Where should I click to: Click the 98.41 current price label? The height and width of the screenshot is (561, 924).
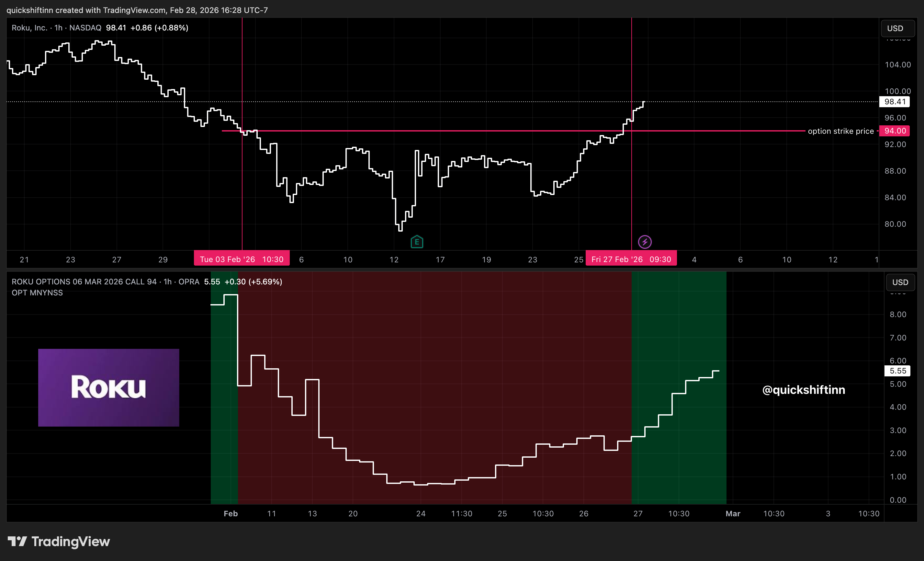point(894,102)
